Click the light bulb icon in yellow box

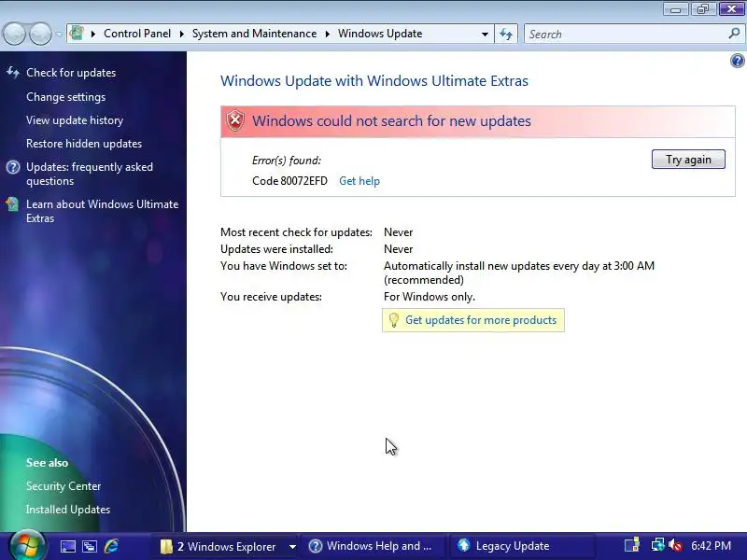[393, 320]
